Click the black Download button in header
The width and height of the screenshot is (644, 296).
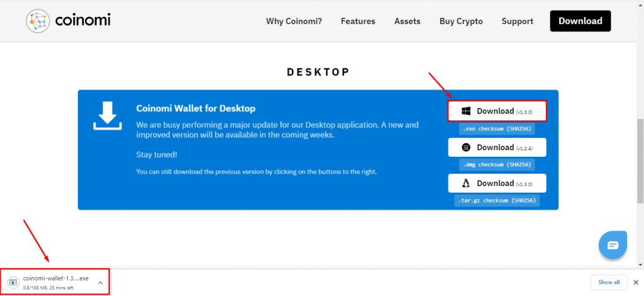tap(580, 21)
